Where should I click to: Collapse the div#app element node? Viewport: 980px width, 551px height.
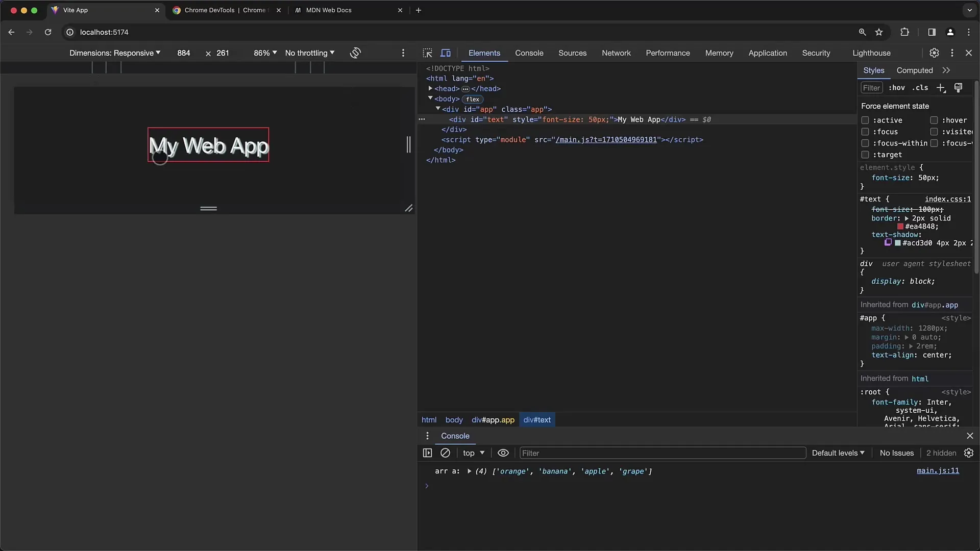tap(438, 109)
